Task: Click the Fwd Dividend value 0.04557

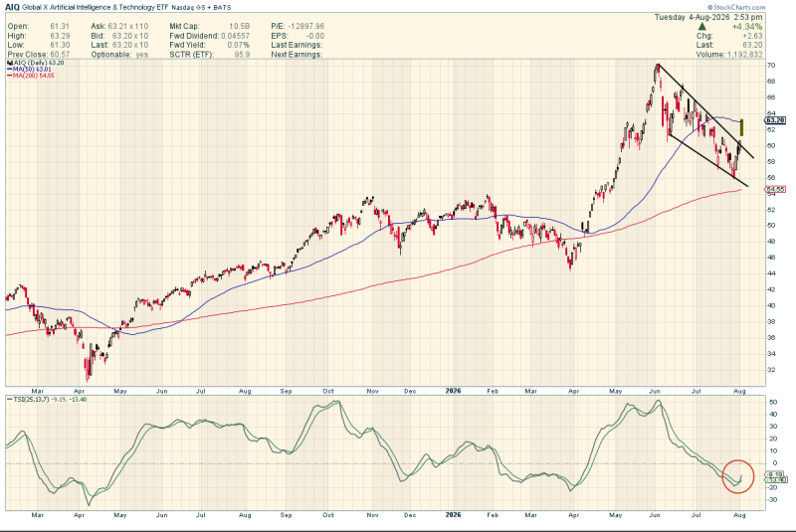Action: click(235, 36)
